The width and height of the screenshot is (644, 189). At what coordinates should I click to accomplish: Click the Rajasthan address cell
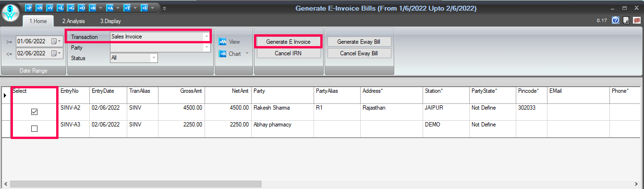point(392,112)
